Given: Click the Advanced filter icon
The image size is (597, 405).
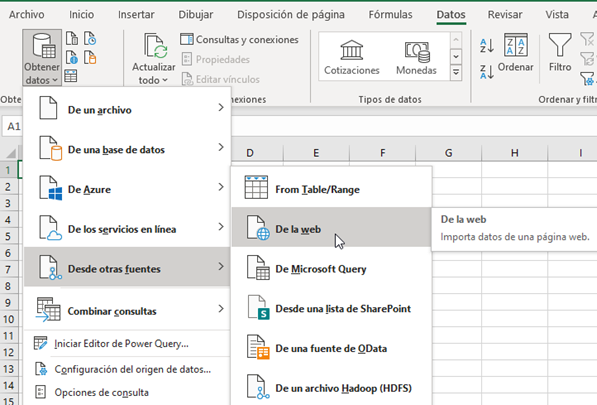Looking at the screenshot, I should (588, 79).
